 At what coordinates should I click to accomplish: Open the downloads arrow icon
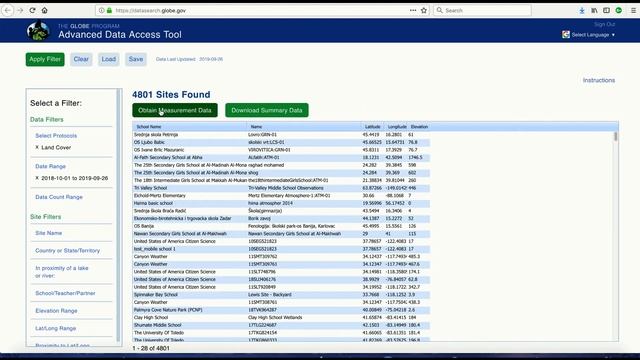[x=582, y=10]
